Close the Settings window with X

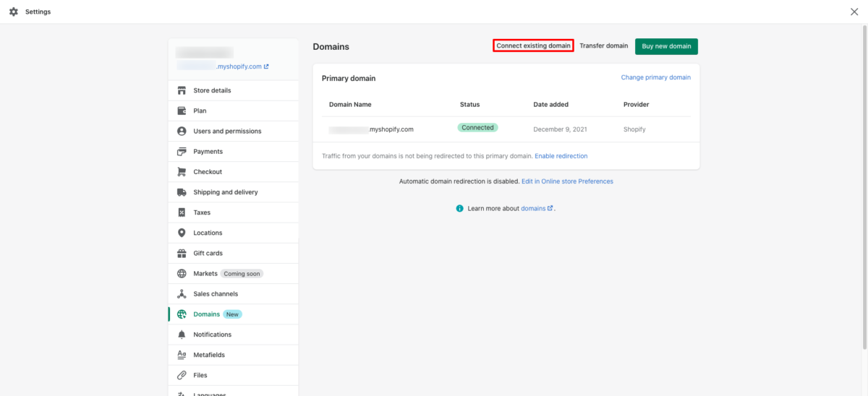[854, 12]
